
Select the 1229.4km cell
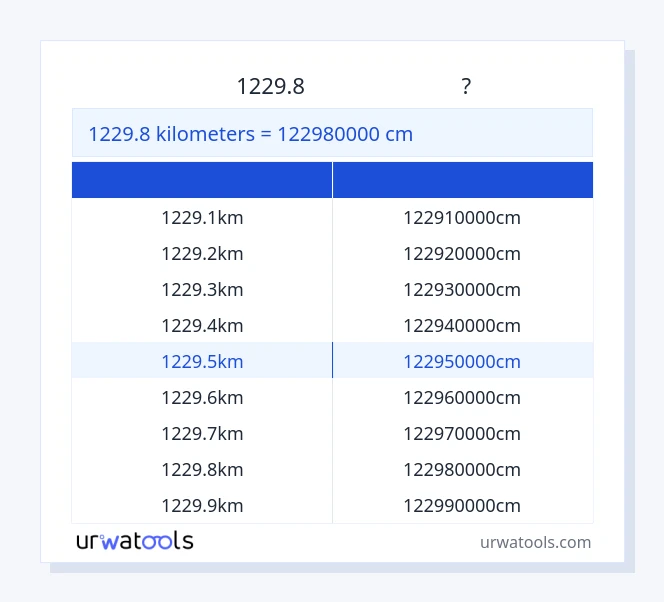pos(202,326)
